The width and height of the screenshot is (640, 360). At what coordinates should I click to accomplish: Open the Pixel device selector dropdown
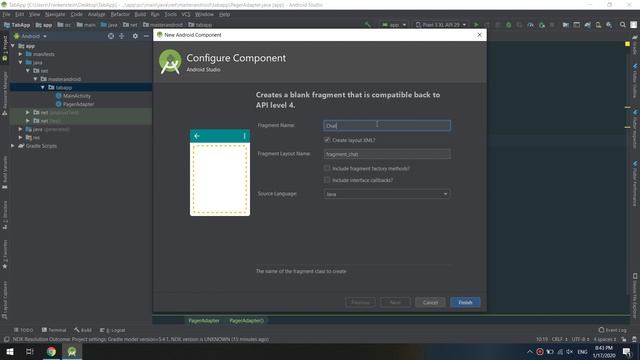click(x=441, y=25)
